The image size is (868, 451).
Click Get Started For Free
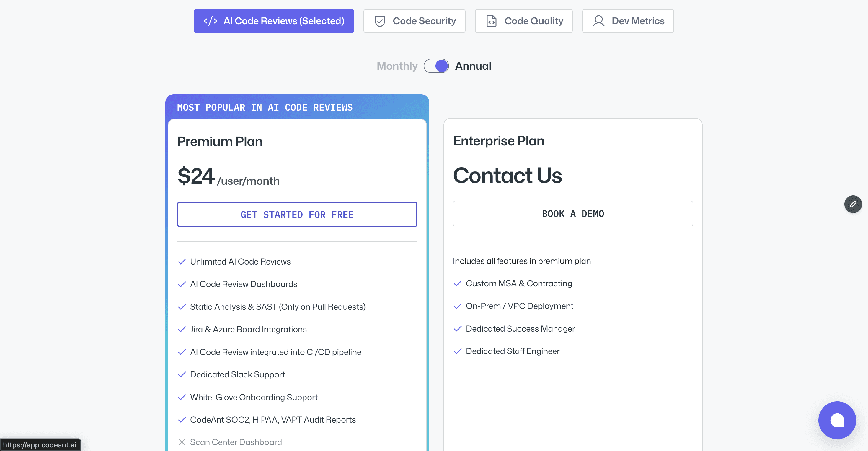tap(297, 214)
